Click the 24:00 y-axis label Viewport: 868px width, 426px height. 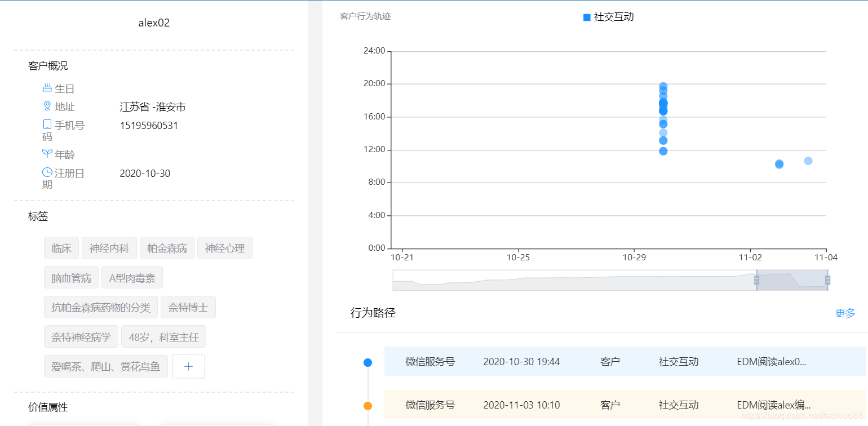[x=374, y=51]
